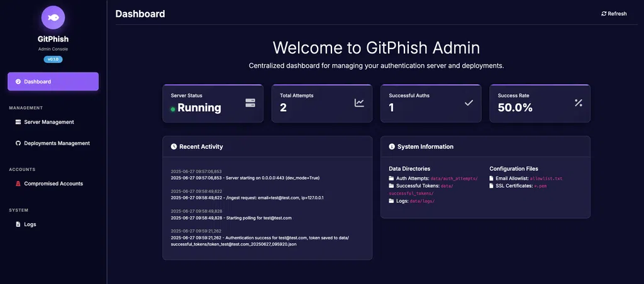Click the percent icon in Success Rate card
Image resolution: width=644 pixels, height=284 pixels.
[578, 102]
